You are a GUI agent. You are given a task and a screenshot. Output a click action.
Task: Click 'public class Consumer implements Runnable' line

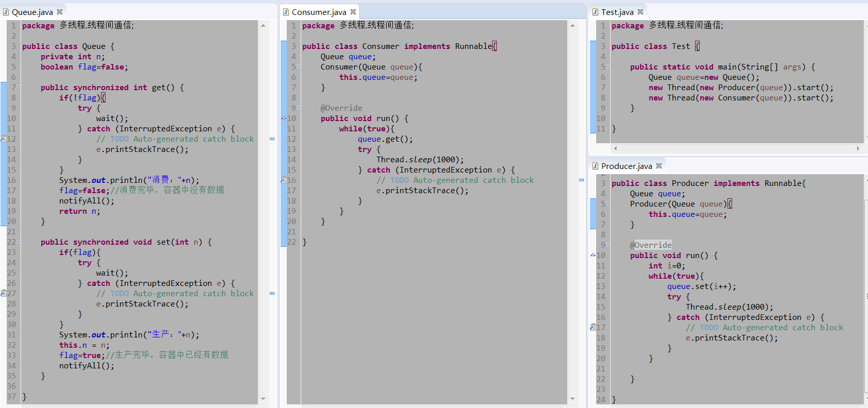[x=400, y=46]
